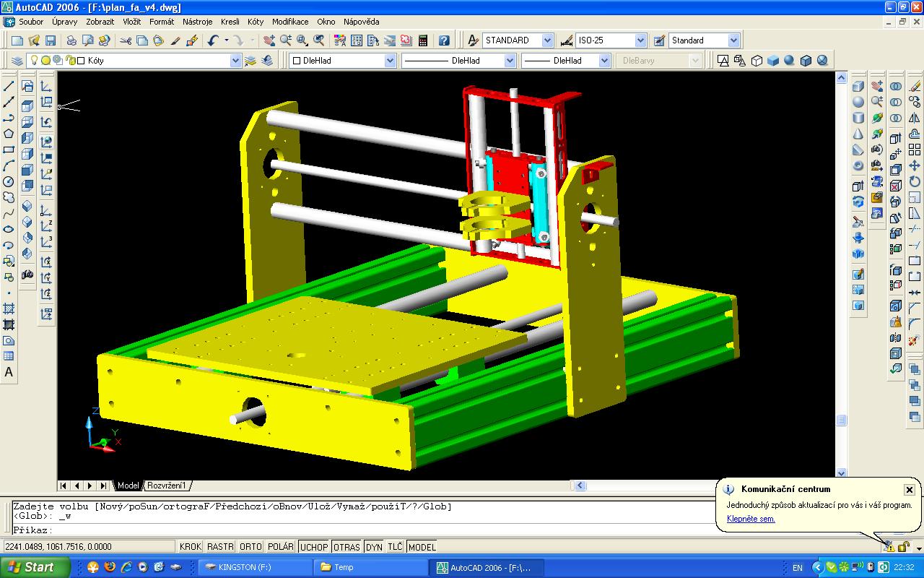Open the STANDARD text style dropdown
The width and height of the screenshot is (924, 578).
click(547, 40)
